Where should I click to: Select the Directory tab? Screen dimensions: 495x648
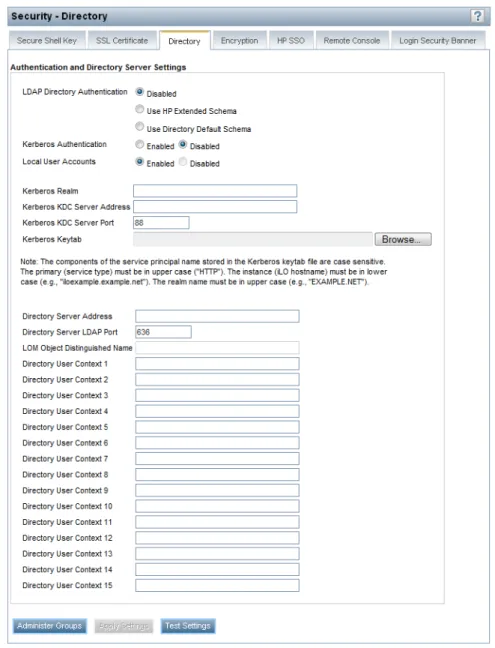click(184, 41)
